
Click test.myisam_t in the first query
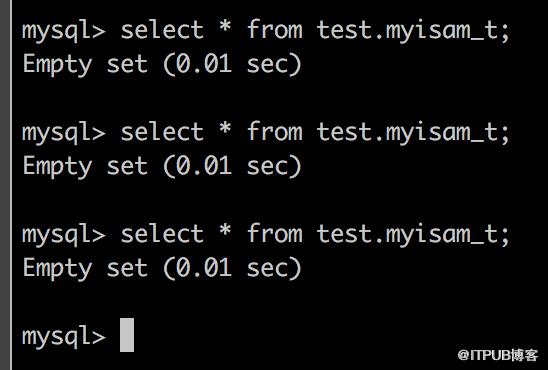tap(413, 31)
